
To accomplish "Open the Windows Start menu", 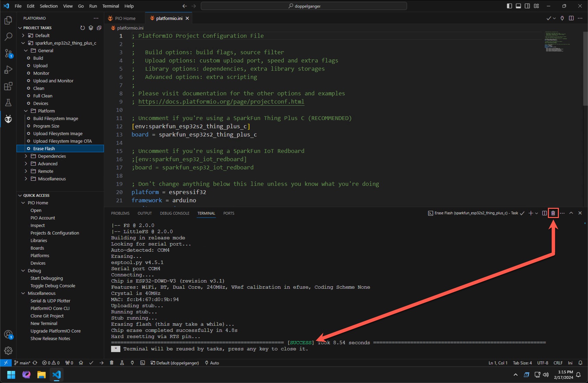I will (x=11, y=374).
